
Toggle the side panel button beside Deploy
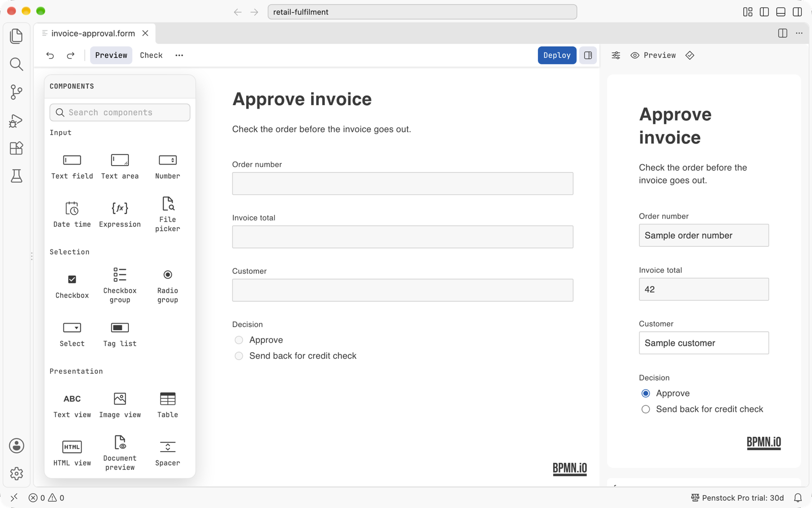pyautogui.click(x=588, y=55)
